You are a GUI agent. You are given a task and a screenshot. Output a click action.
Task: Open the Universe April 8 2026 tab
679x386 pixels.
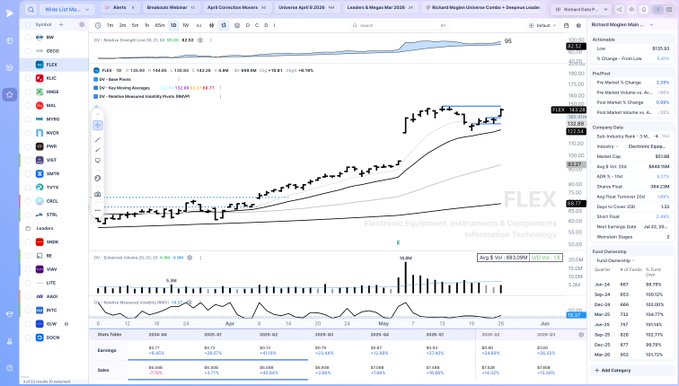pyautogui.click(x=306, y=8)
